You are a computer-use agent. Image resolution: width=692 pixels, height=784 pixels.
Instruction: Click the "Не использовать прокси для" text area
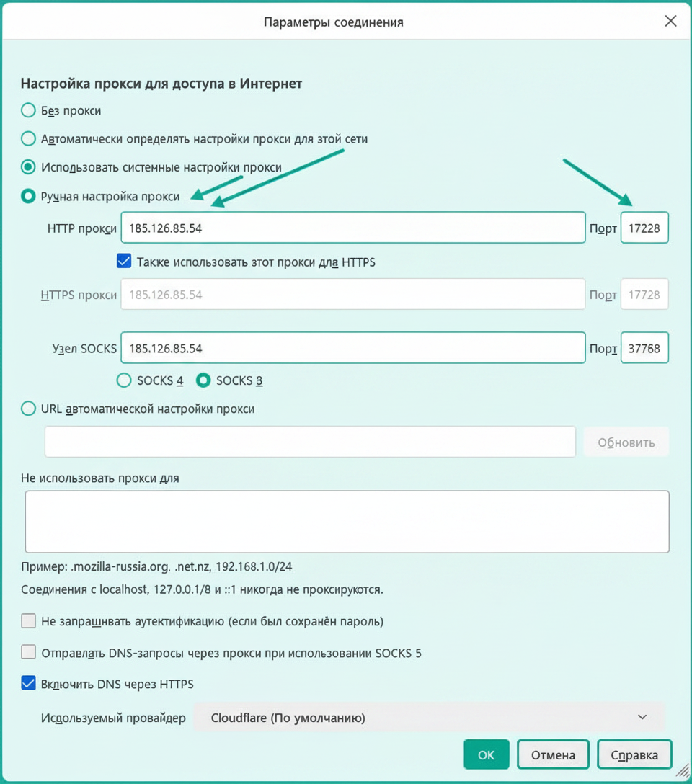point(347,522)
